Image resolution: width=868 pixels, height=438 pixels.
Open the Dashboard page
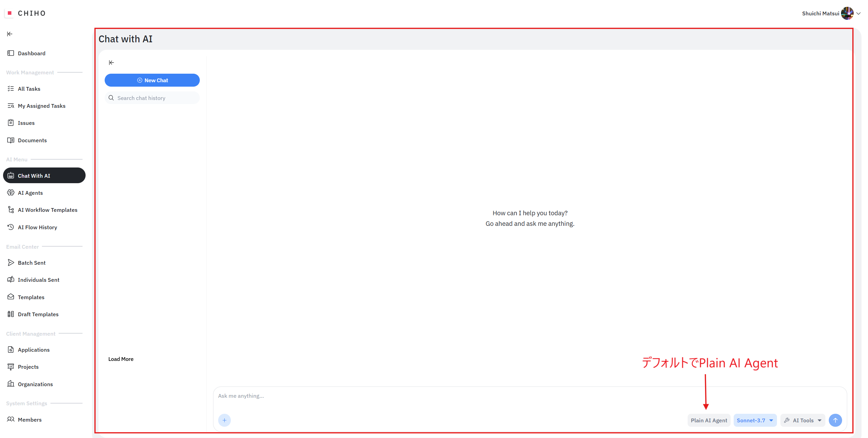click(31, 53)
